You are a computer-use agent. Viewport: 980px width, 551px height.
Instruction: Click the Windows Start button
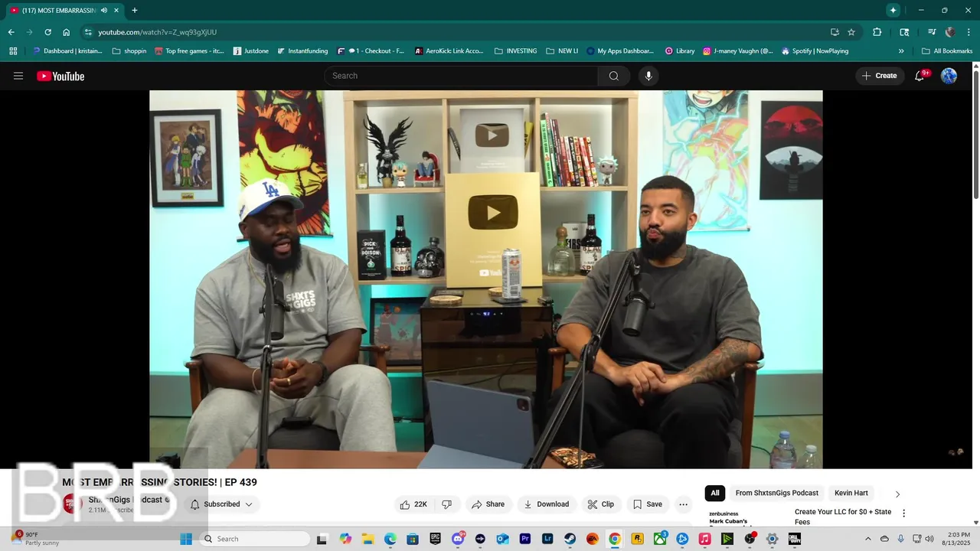coord(186,539)
